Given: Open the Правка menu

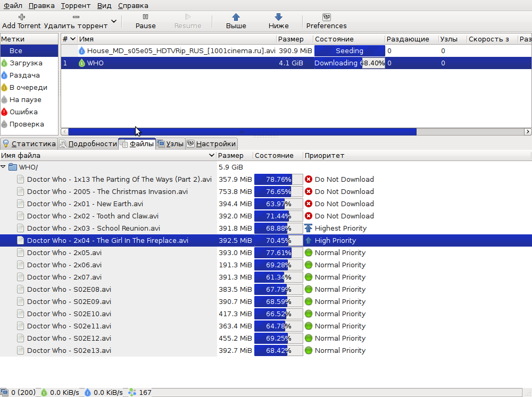Looking at the screenshot, I should (x=41, y=6).
